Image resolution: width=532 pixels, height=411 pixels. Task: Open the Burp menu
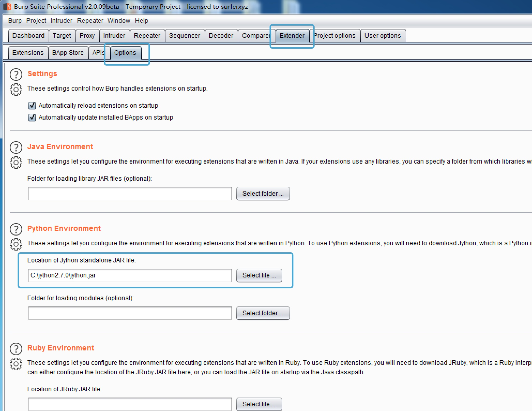[x=15, y=21]
